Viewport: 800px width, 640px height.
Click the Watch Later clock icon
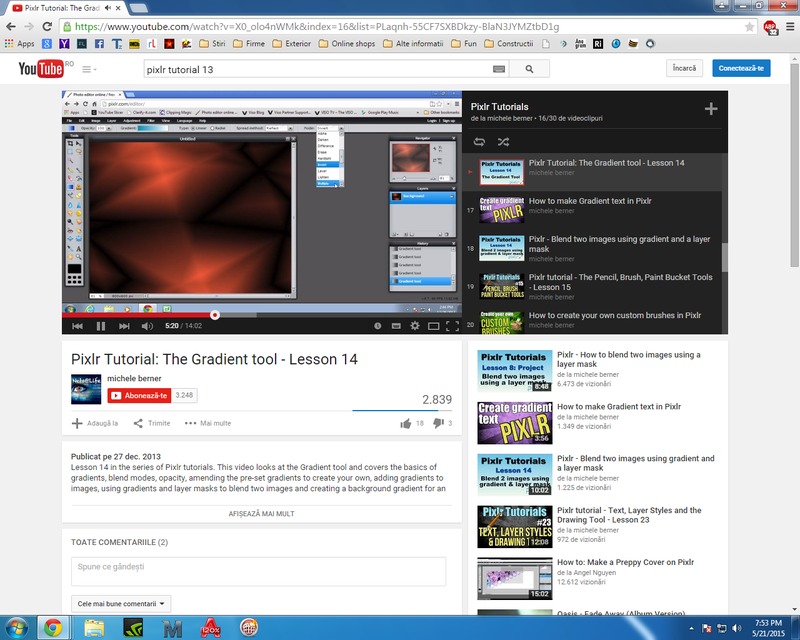point(378,326)
